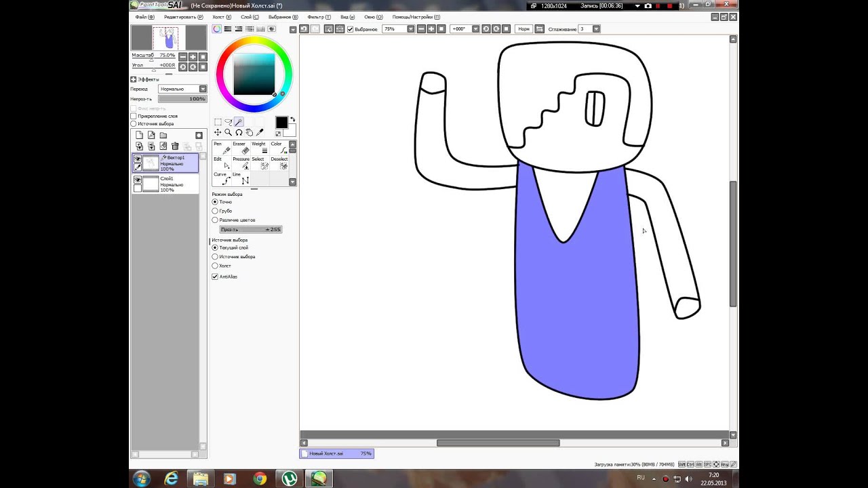Open the Фильтр menu
Image resolution: width=868 pixels, height=488 pixels.
pos(319,17)
